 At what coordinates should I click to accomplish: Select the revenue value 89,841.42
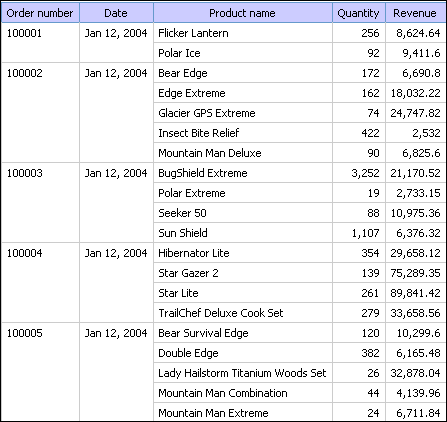coord(415,293)
